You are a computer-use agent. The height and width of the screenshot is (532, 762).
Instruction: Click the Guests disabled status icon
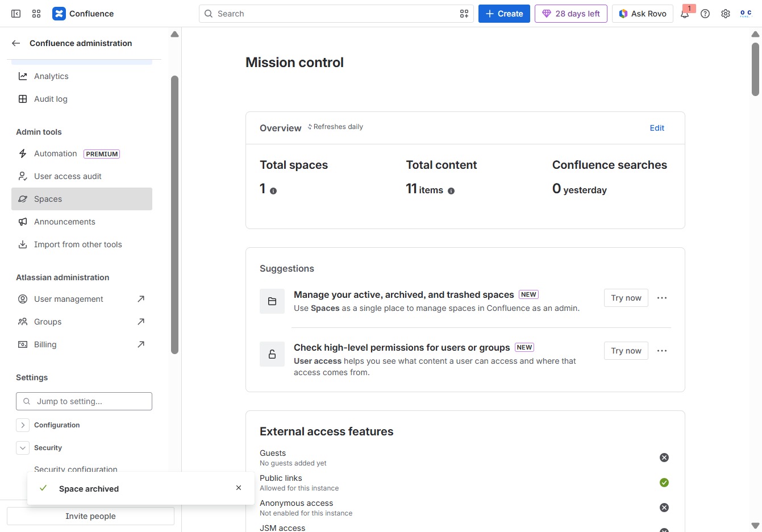point(664,458)
